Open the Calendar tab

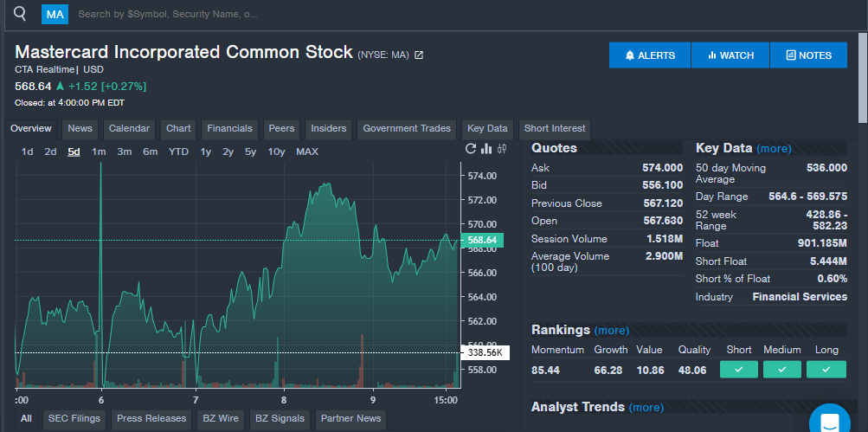pos(129,128)
